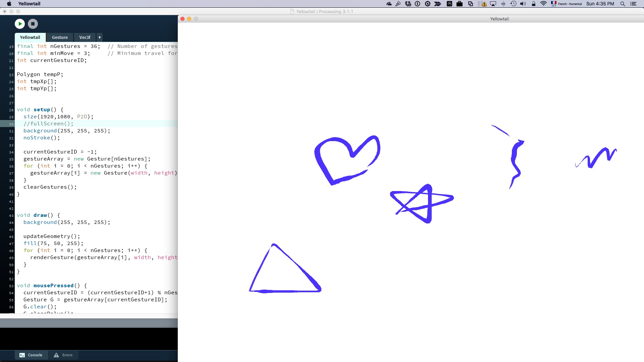This screenshot has width=644, height=362.
Task: Switch to the Gesture tab
Action: (60, 37)
